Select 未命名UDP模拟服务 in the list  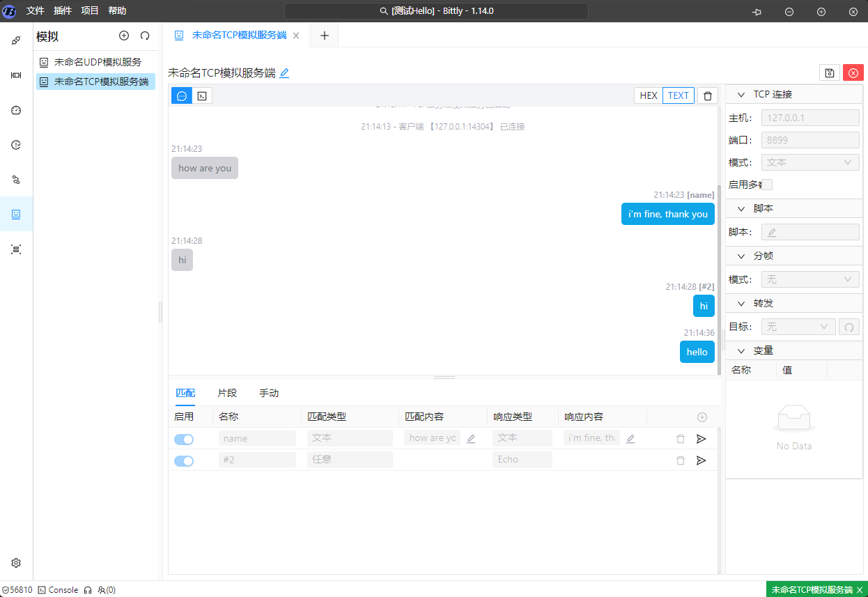point(98,62)
